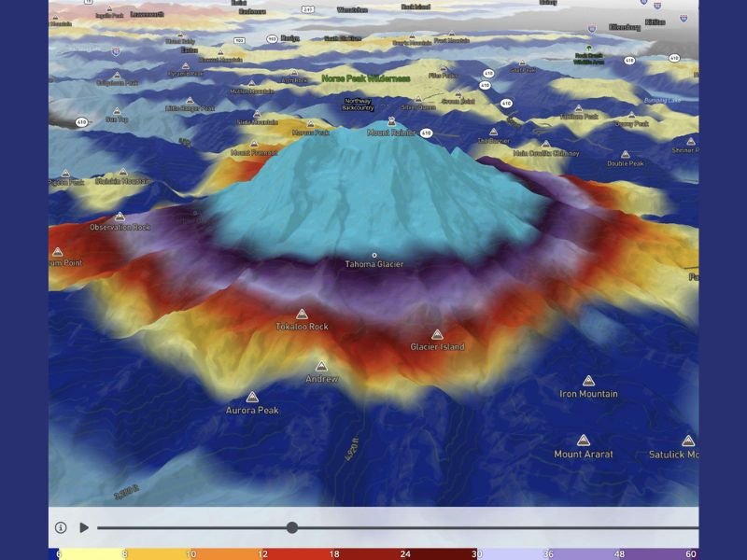Click the far right end of timeline track
Image resolution: width=747 pixels, height=560 pixels.
(x=695, y=527)
